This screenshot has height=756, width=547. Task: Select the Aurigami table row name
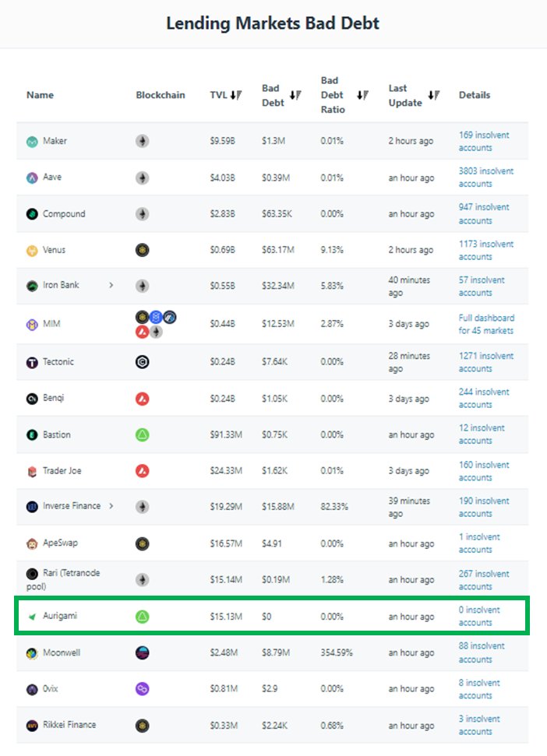point(60,616)
